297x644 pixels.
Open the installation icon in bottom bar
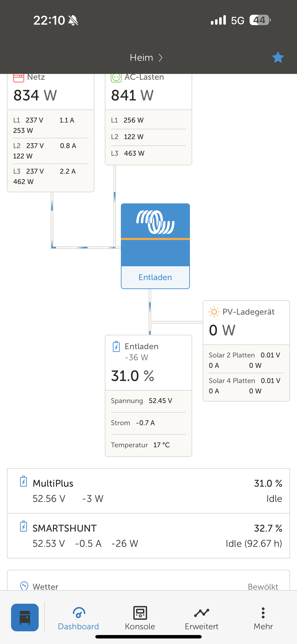tap(25, 617)
